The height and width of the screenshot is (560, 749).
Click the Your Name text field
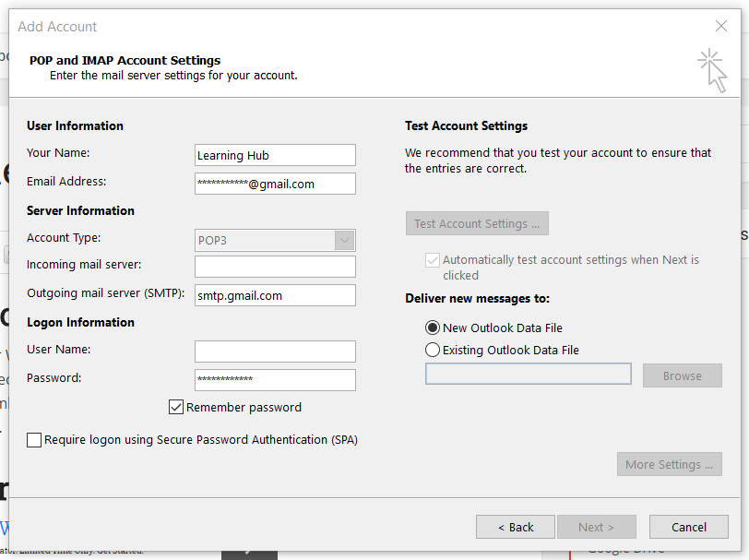(x=274, y=155)
